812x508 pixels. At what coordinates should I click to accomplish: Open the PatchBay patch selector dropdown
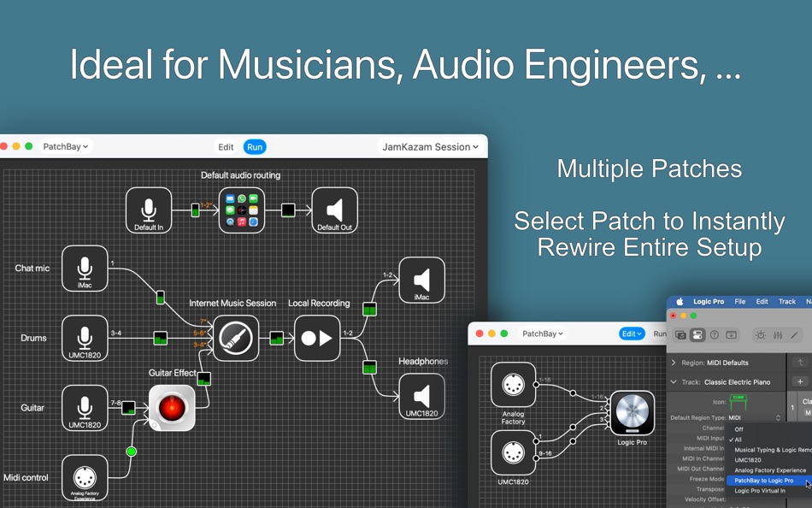point(66,146)
